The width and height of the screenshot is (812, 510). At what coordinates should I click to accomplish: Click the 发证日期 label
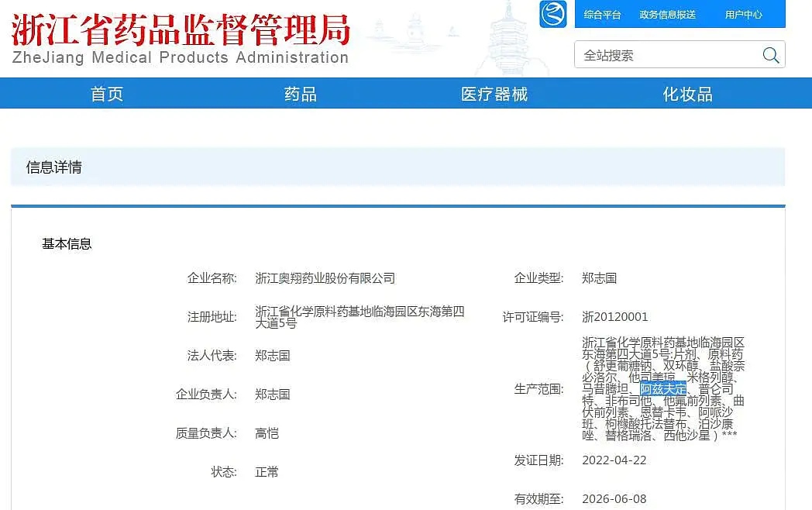[538, 460]
